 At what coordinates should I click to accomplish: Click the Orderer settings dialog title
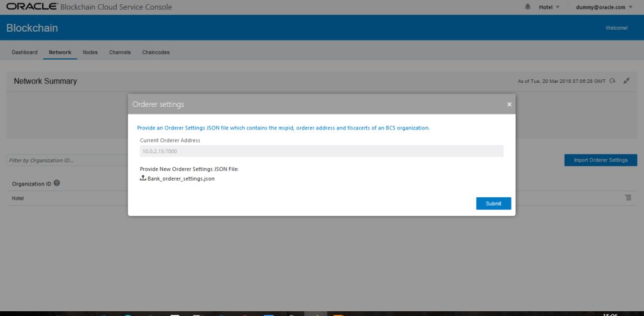pos(158,104)
